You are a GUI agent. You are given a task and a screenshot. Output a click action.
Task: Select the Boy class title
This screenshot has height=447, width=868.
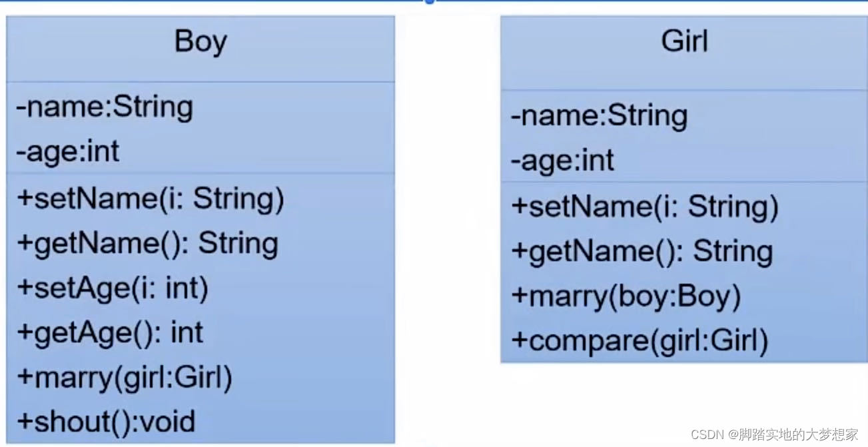coord(201,43)
